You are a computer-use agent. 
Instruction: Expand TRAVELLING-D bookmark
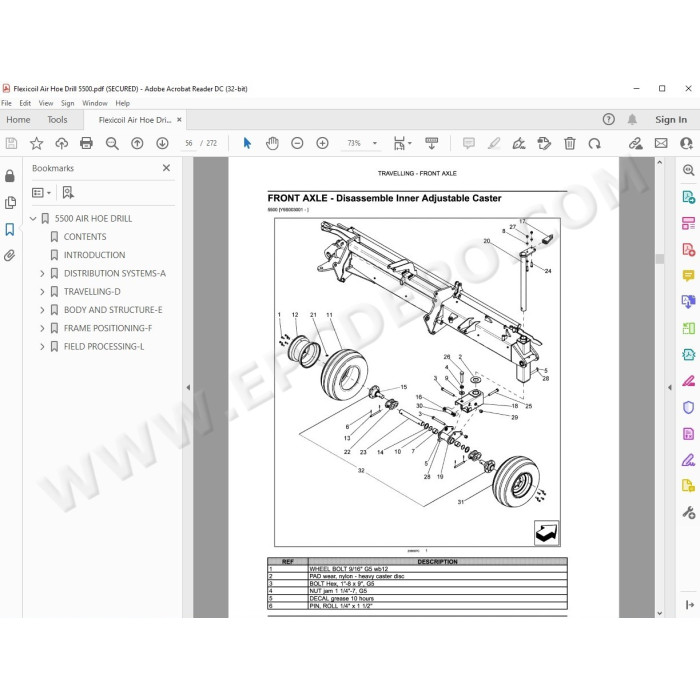pos(42,292)
